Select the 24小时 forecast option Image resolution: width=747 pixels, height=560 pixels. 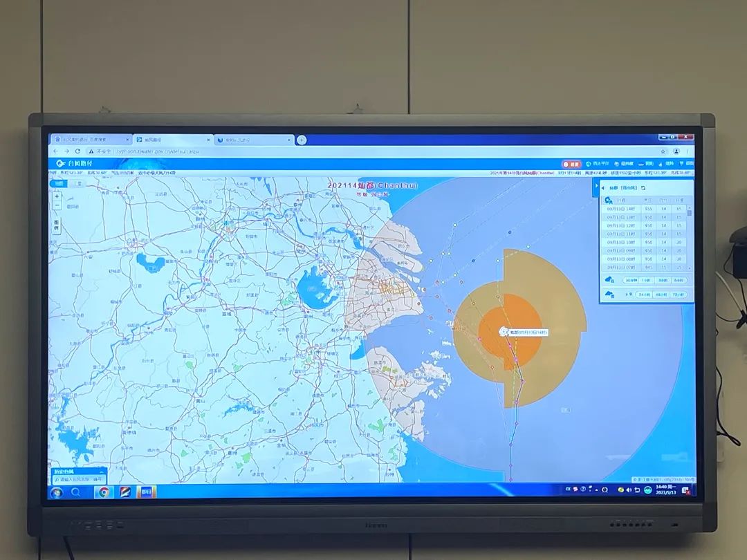(x=644, y=295)
